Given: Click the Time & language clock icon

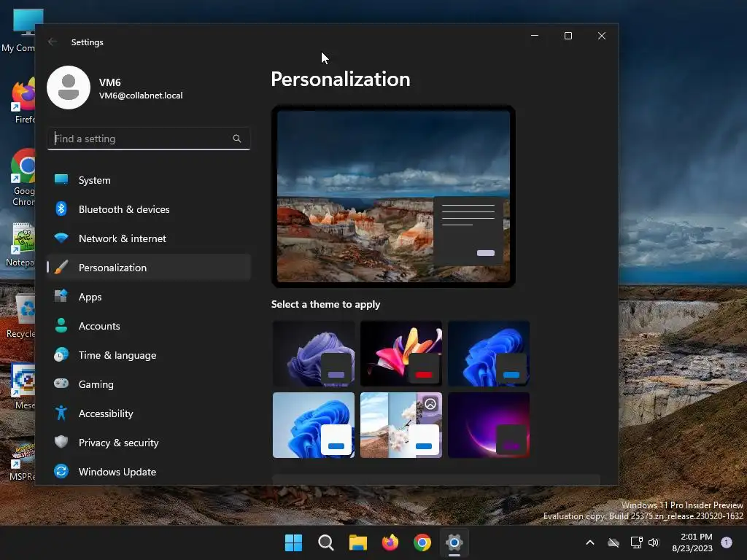Looking at the screenshot, I should point(61,355).
